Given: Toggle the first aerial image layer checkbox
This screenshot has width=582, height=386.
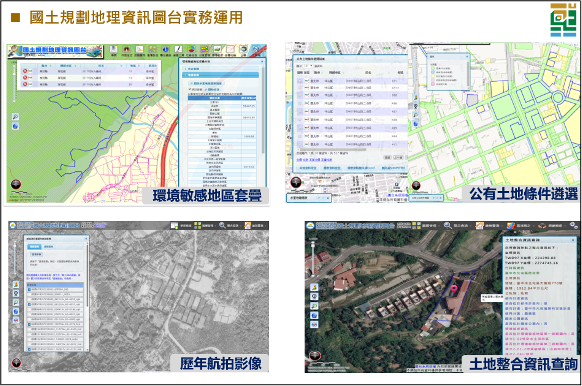Looking at the screenshot, I should click(x=29, y=290).
